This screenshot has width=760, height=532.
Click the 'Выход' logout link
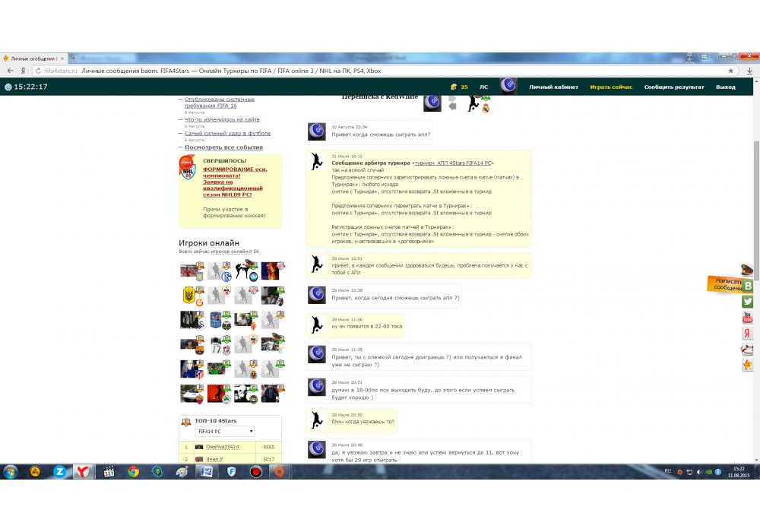tap(725, 87)
